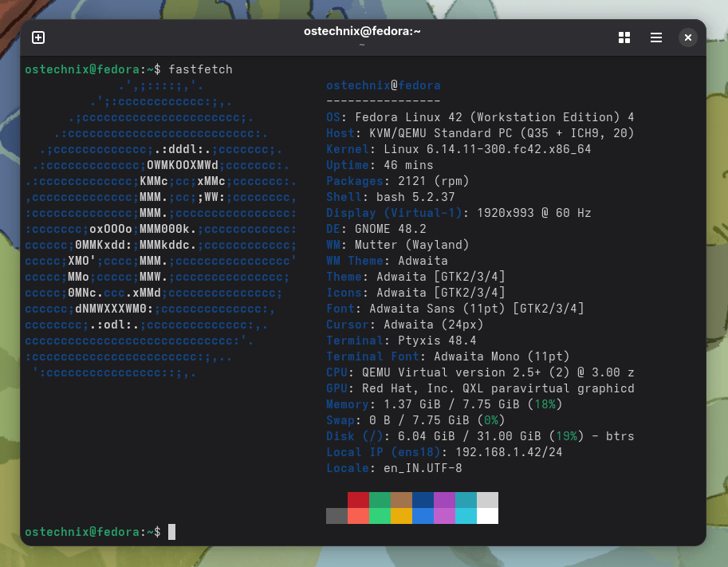Click the Local IP address 192.168.1.42/24

510,452
